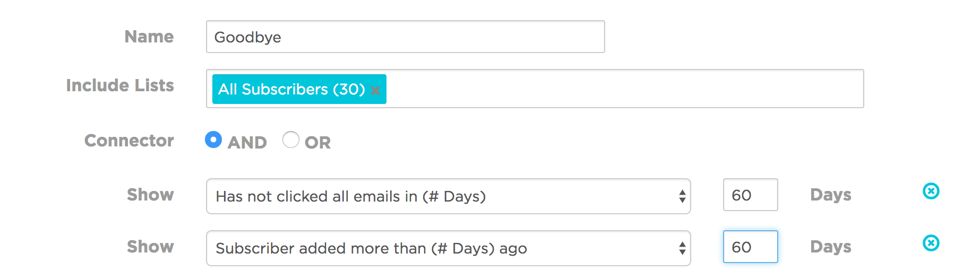This screenshot has width=980, height=279.
Task: Click the Include Lists label
Action: tap(120, 85)
